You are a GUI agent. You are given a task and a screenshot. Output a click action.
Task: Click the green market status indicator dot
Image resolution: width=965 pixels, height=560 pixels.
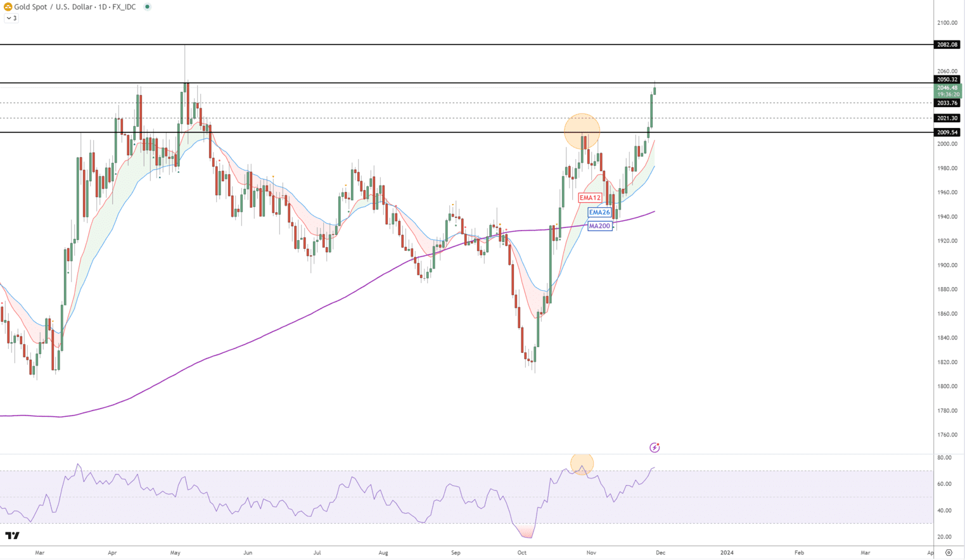pos(147,7)
